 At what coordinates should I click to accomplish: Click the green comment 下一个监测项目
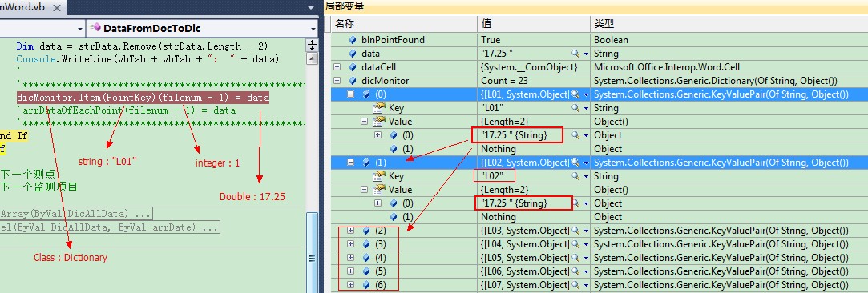[38, 187]
